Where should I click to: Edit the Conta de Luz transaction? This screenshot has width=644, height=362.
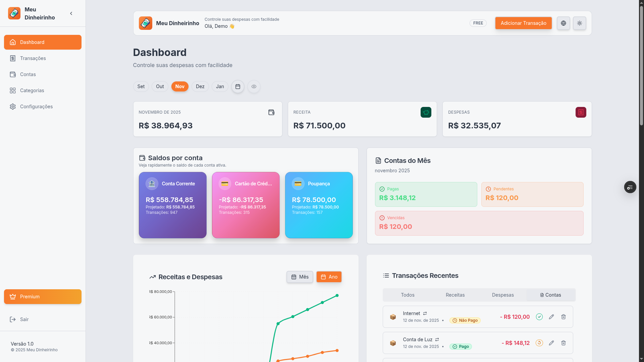tap(551, 343)
